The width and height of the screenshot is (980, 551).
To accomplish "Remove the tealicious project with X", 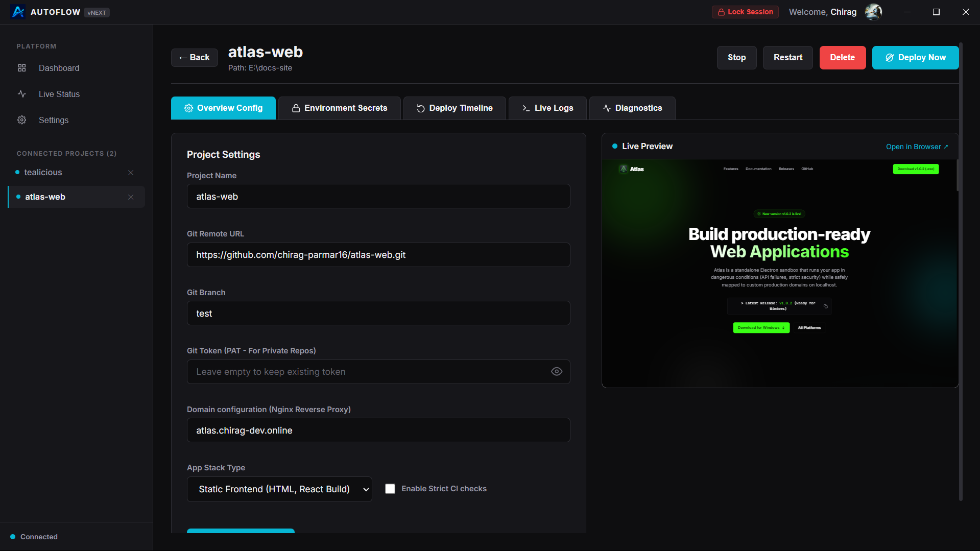I will 131,173.
